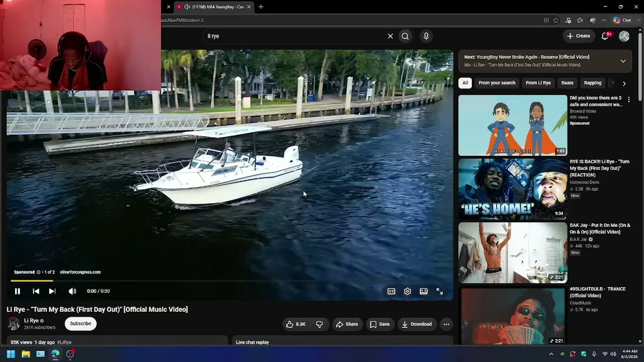Image resolution: width=644 pixels, height=362 pixels.
Task: Dislike the video with thumbs down
Action: click(x=319, y=324)
